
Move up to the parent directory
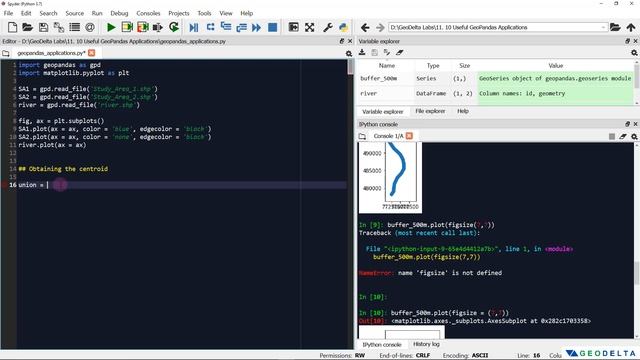[631, 27]
